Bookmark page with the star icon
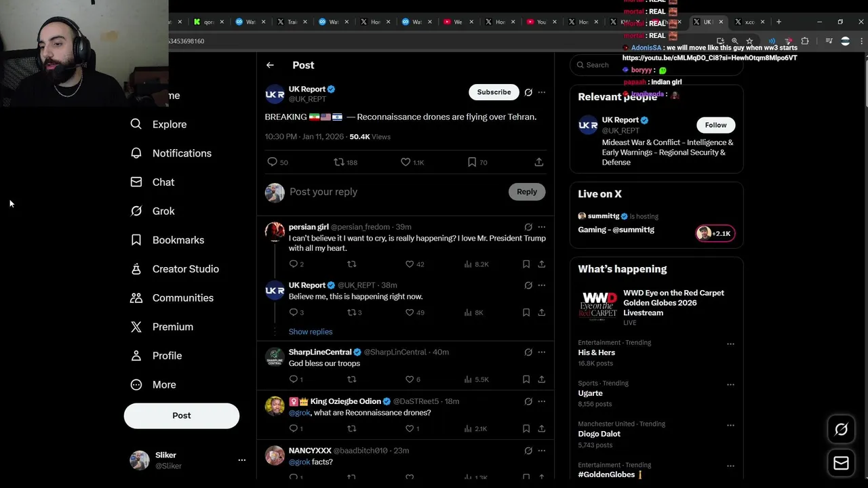Image resolution: width=868 pixels, height=488 pixels. (749, 41)
